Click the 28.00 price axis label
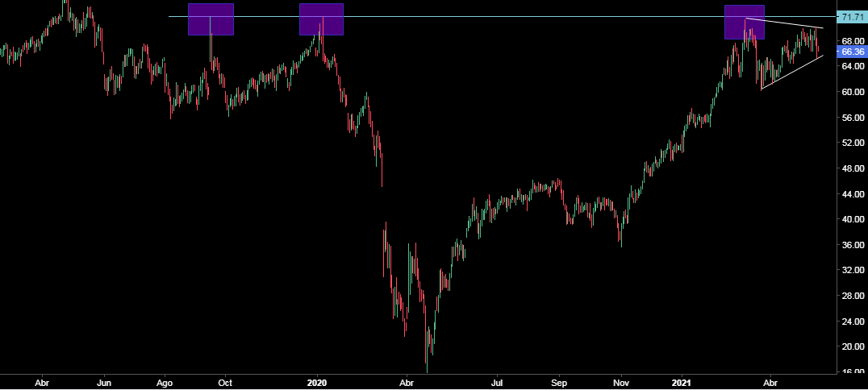 click(x=853, y=296)
